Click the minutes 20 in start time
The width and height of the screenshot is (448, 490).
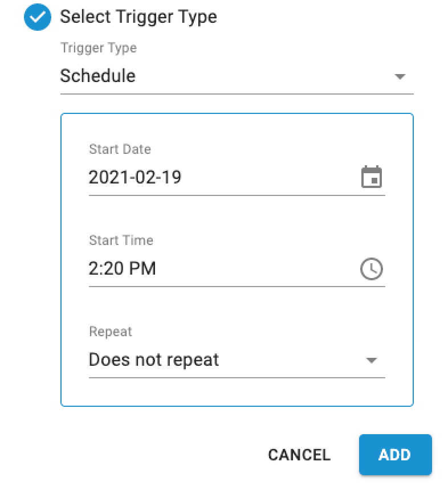click(114, 268)
